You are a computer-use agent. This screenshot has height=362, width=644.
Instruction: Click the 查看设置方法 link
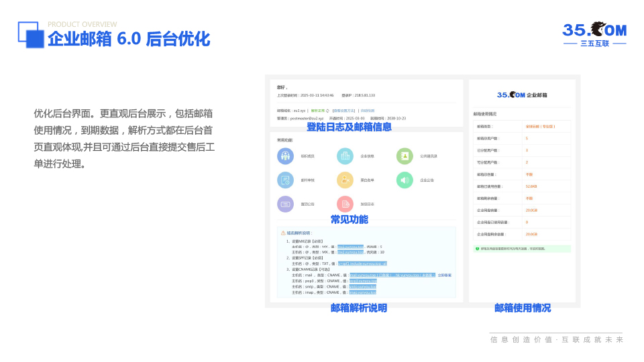(344, 111)
